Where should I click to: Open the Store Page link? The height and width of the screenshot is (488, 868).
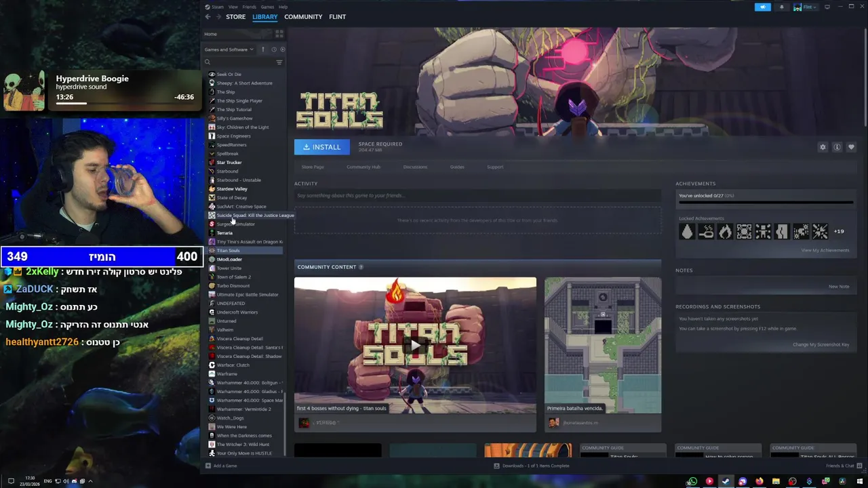click(x=313, y=167)
